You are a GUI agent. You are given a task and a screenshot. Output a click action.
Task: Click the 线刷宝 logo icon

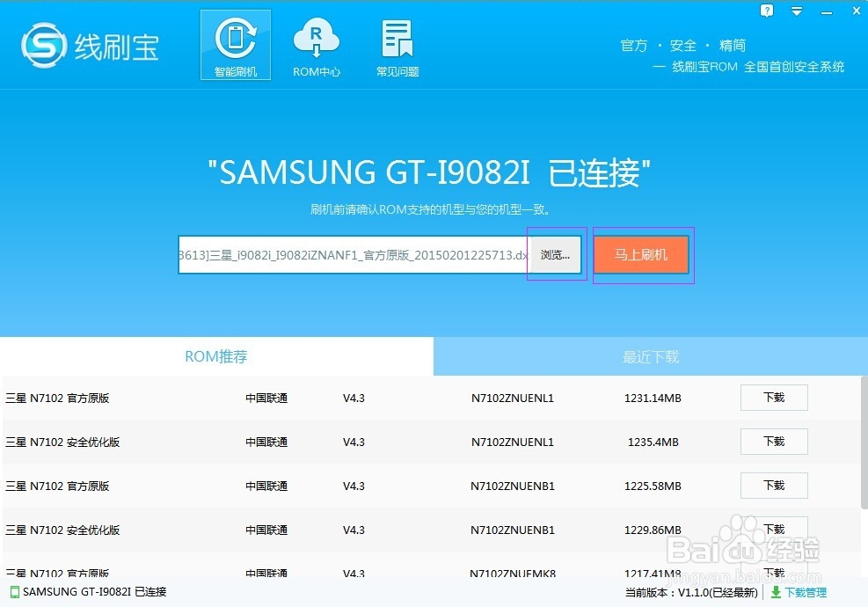click(44, 46)
